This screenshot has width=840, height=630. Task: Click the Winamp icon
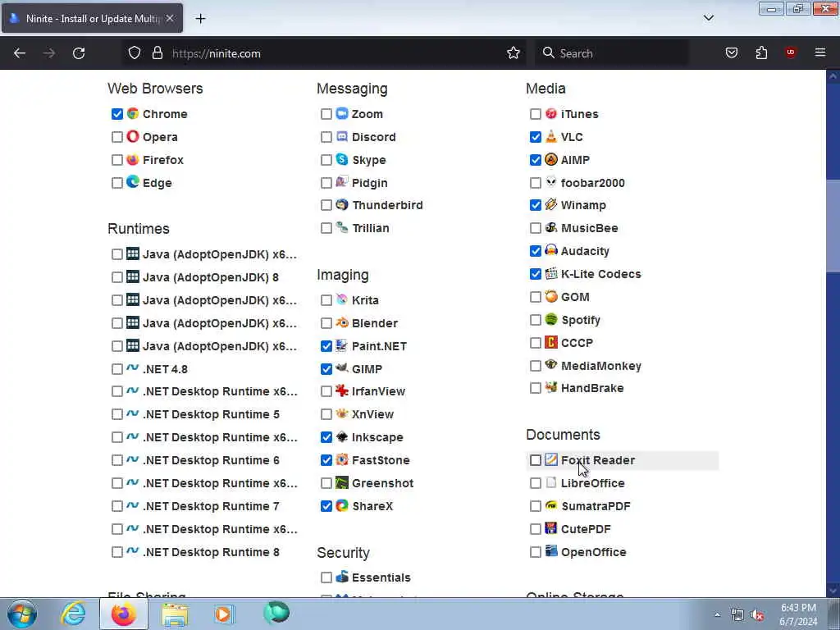[x=550, y=204]
